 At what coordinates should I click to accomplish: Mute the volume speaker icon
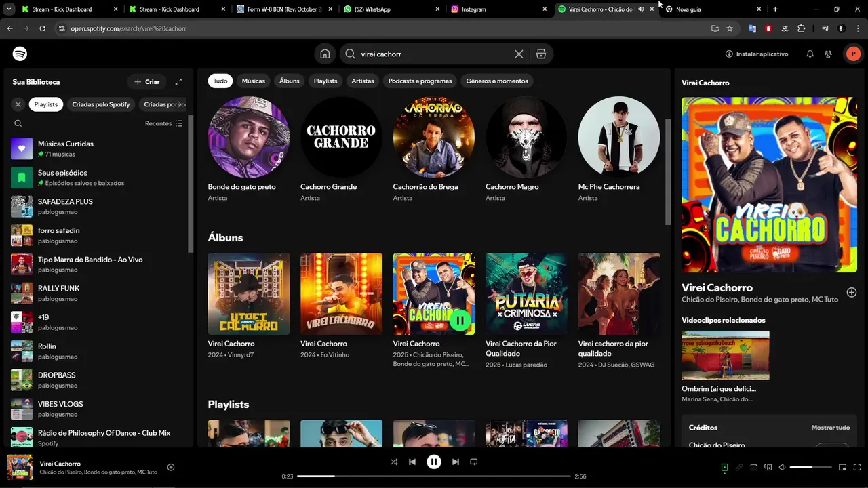click(x=783, y=467)
